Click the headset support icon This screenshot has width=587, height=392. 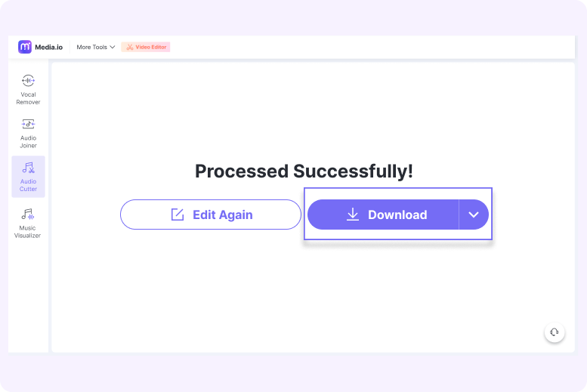[x=555, y=332]
